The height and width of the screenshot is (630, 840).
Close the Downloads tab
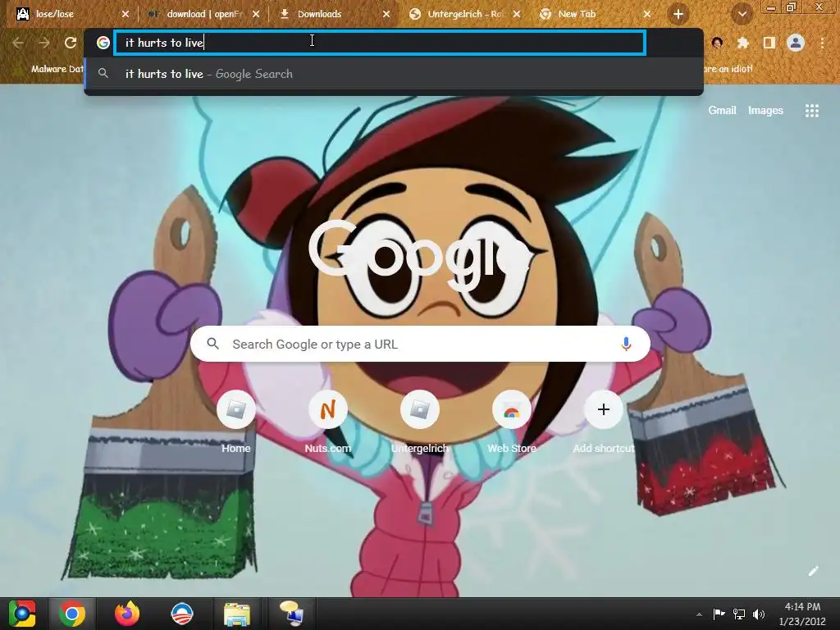[x=386, y=15]
